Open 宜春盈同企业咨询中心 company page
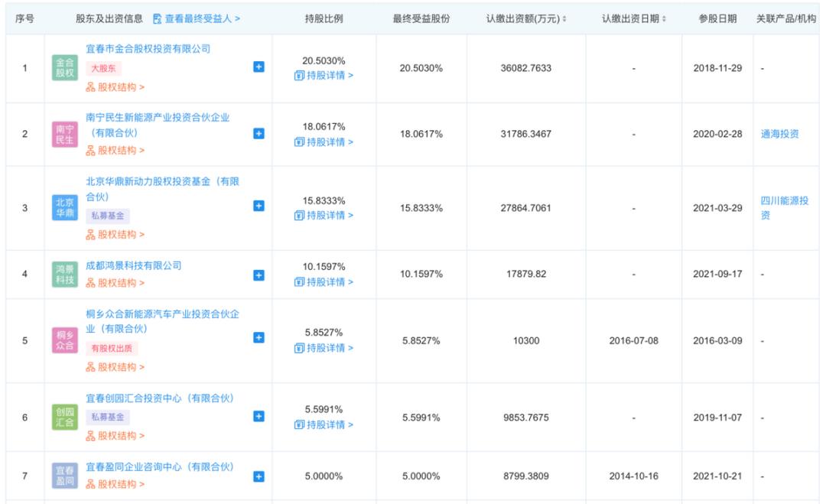826x504 pixels. click(x=160, y=467)
